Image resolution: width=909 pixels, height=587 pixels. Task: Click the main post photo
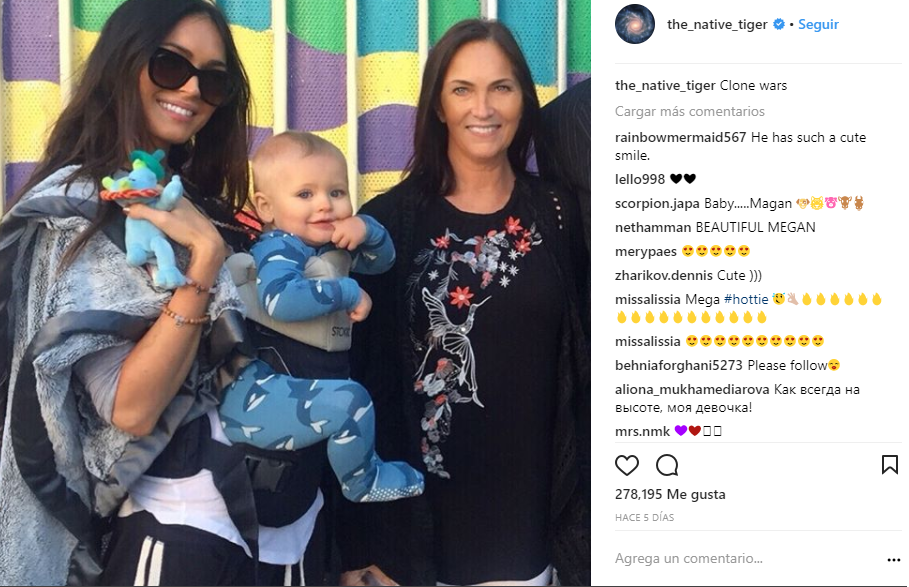tap(295, 293)
